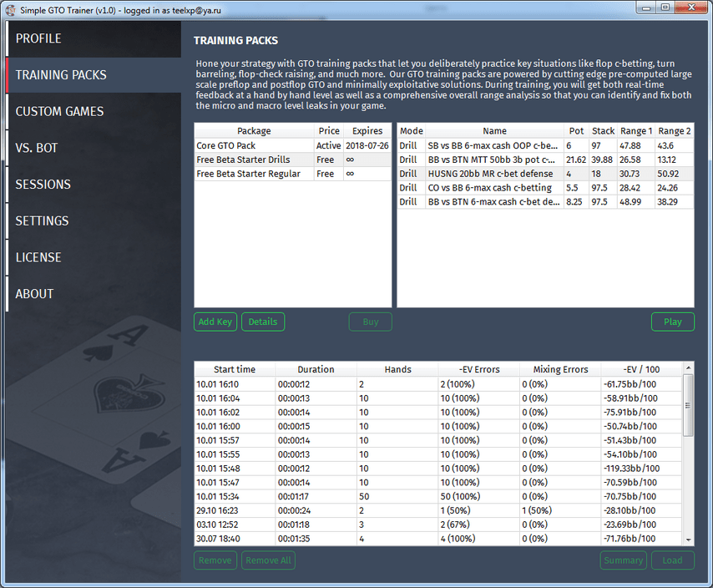Open the License page
Viewport: 713px width, 588px height.
click(94, 257)
